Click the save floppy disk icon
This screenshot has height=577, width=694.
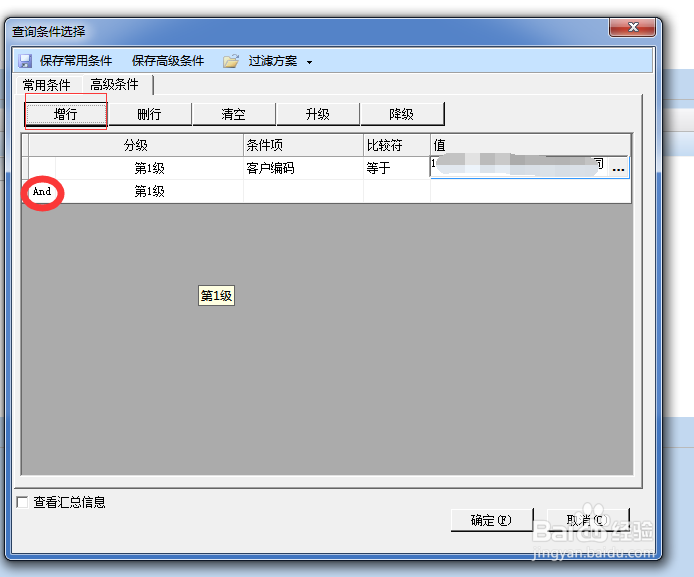pyautogui.click(x=25, y=61)
